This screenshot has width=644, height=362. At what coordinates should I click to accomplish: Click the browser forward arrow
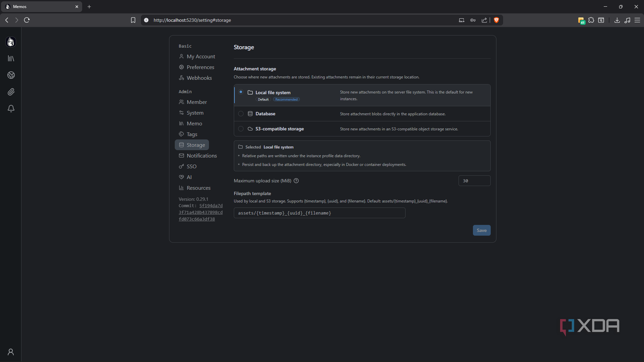[16, 20]
